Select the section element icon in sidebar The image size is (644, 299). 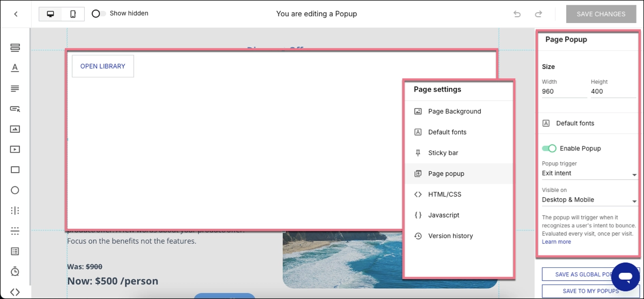point(15,48)
